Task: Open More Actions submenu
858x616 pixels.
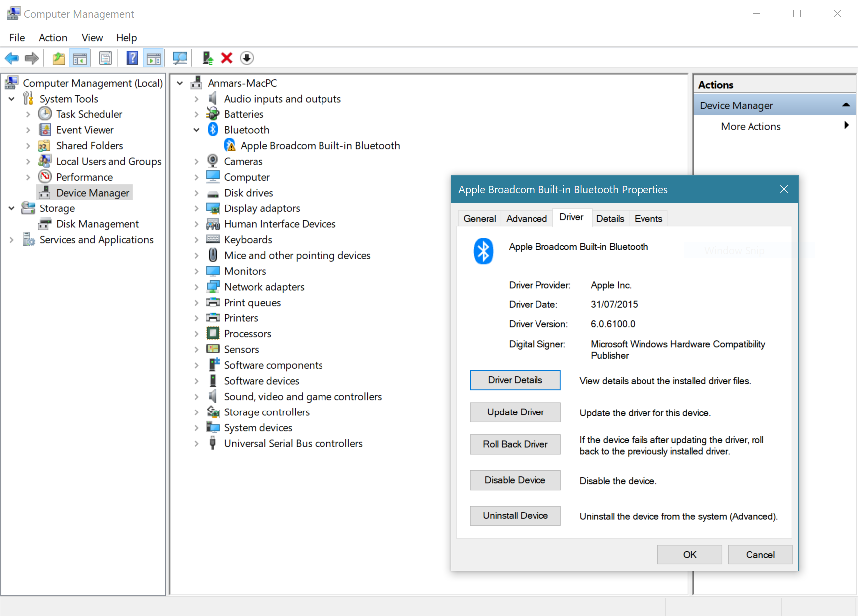Action: pos(751,126)
